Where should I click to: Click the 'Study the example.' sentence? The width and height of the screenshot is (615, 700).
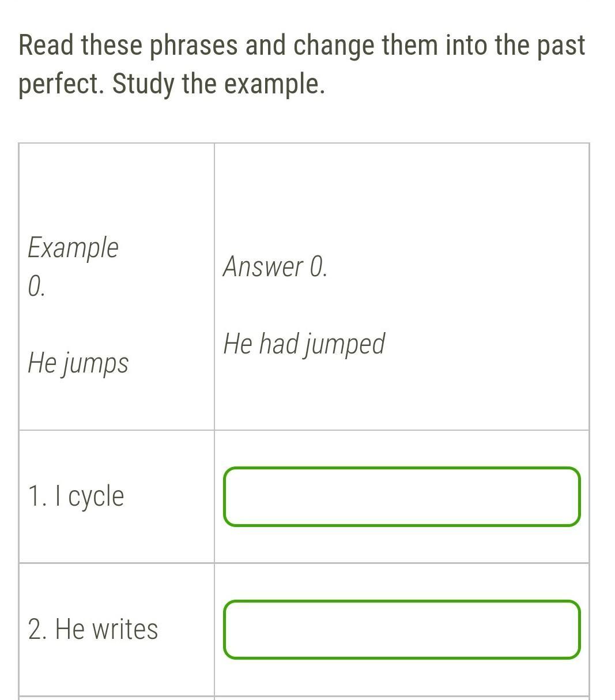(x=218, y=84)
